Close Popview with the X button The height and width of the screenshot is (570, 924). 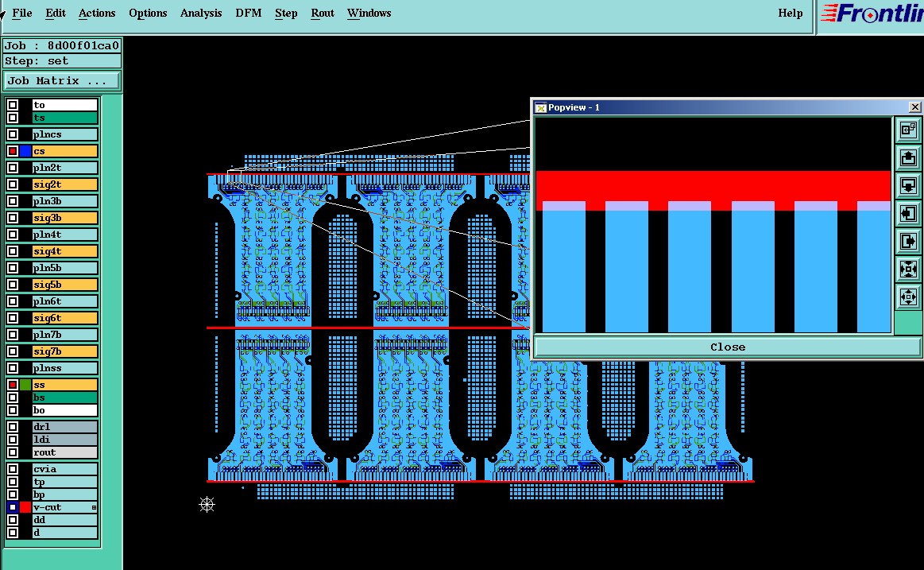[914, 107]
